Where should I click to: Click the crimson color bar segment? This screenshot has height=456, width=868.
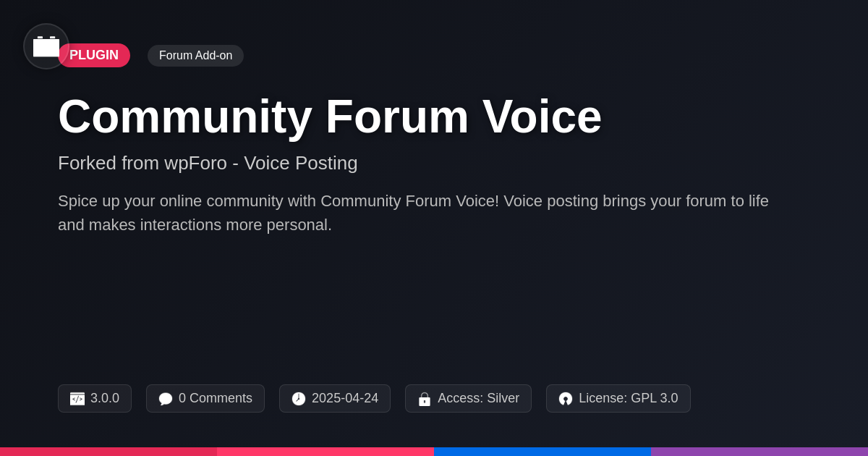point(109,452)
